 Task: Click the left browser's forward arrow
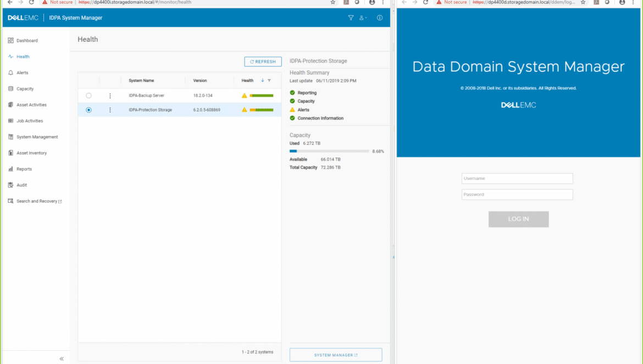[x=20, y=2]
